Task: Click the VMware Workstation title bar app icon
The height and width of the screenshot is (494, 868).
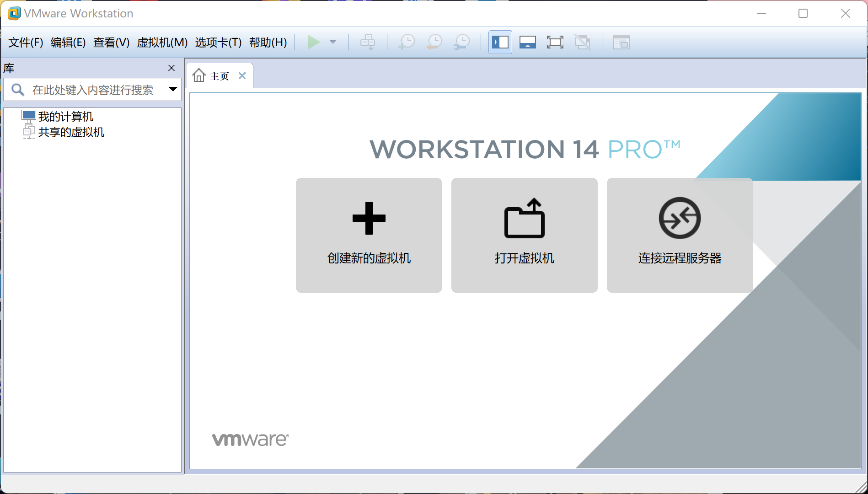Action: [14, 13]
